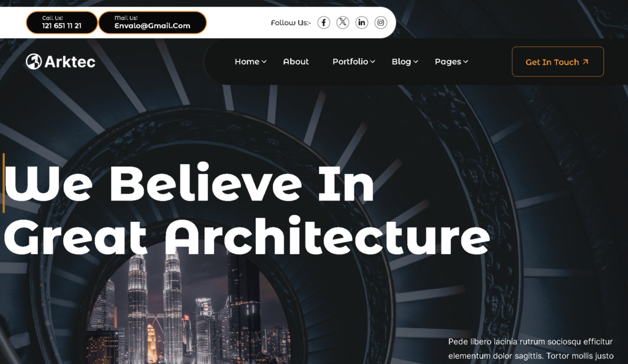Expand the Portfolio dropdown chevron

click(372, 62)
